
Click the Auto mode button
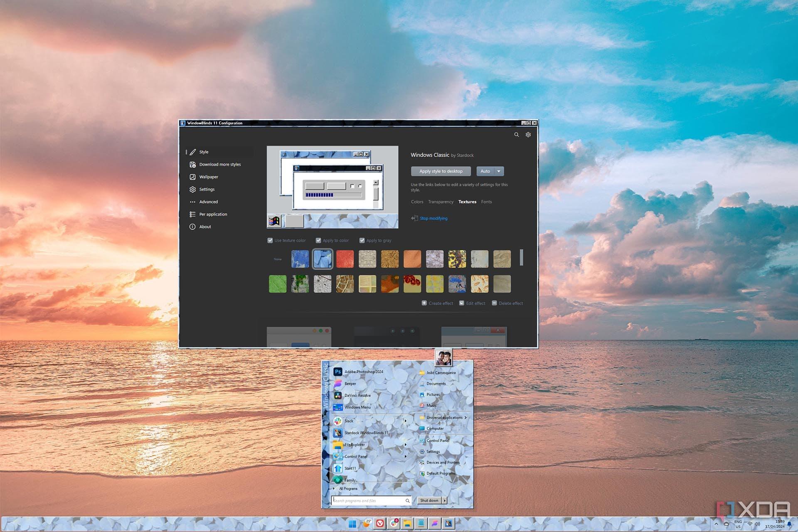(x=485, y=171)
